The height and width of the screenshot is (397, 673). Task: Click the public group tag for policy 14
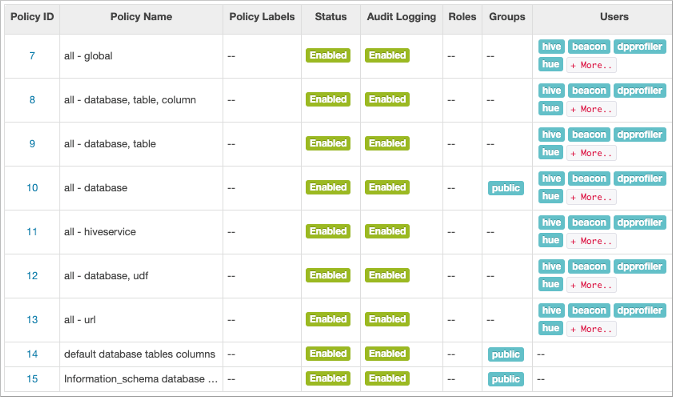coord(506,355)
